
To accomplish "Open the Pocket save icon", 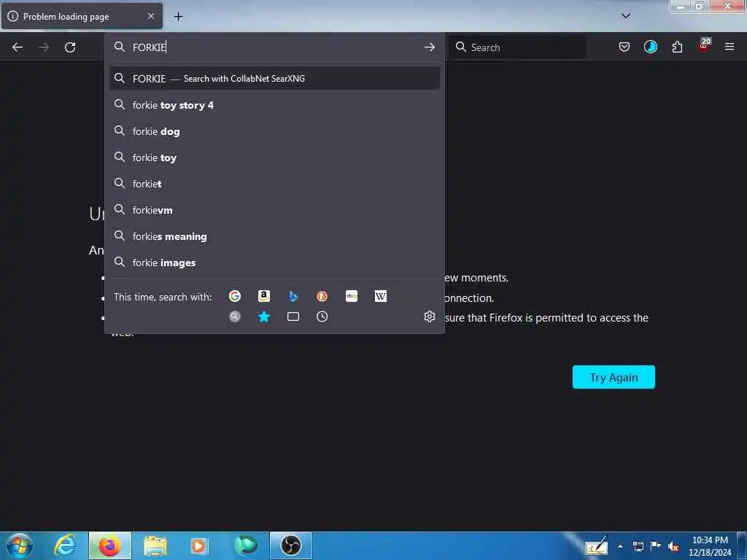I will pos(624,47).
